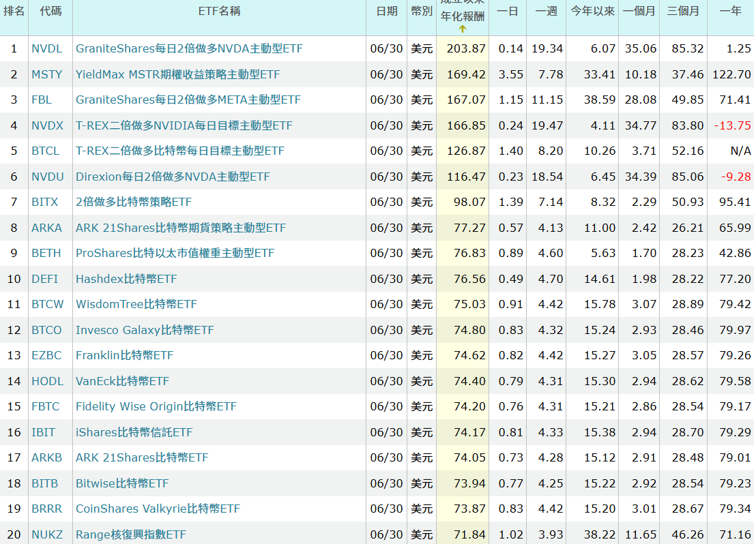Open the Invesco Galaxy比特幣ETF link
Image resolution: width=756 pixels, height=544 pixels.
pyautogui.click(x=145, y=330)
